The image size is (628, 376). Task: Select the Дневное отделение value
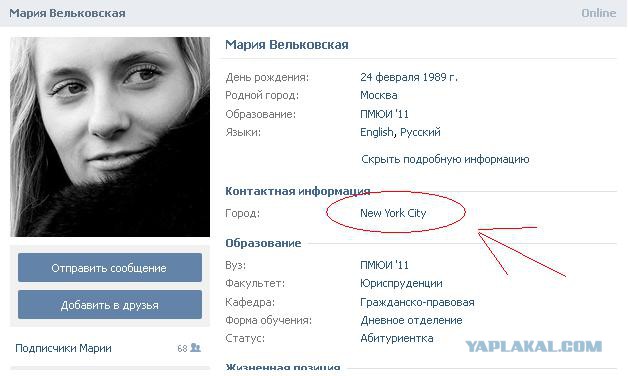pyautogui.click(x=411, y=320)
